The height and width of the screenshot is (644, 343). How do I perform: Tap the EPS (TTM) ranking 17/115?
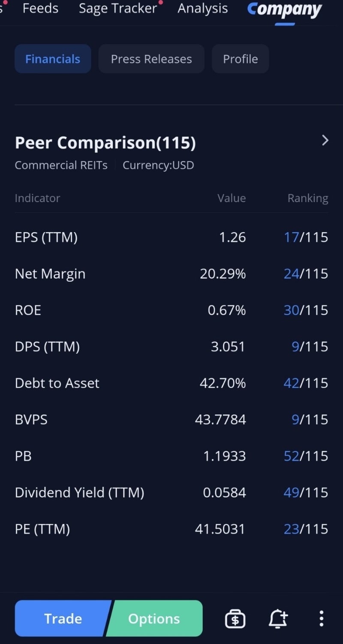pos(306,237)
